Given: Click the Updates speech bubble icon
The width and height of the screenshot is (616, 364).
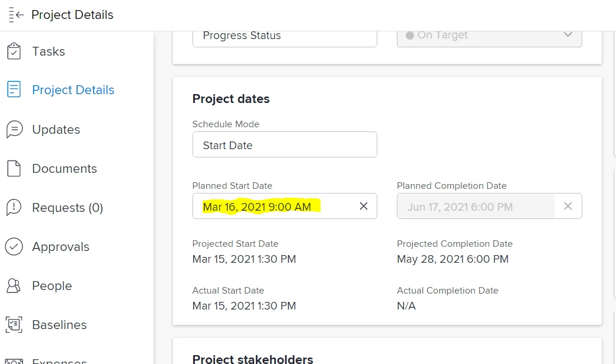Looking at the screenshot, I should pyautogui.click(x=14, y=130).
